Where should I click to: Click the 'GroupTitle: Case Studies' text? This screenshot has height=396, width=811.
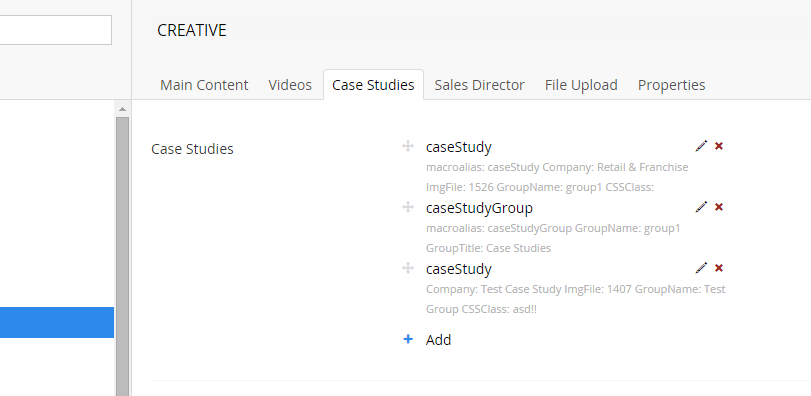488,248
